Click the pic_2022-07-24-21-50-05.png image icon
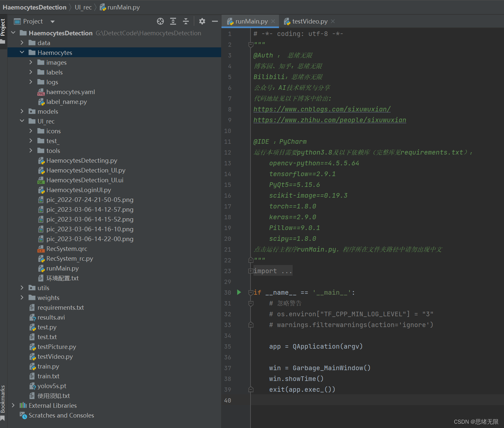This screenshot has width=504, height=428. [41, 200]
